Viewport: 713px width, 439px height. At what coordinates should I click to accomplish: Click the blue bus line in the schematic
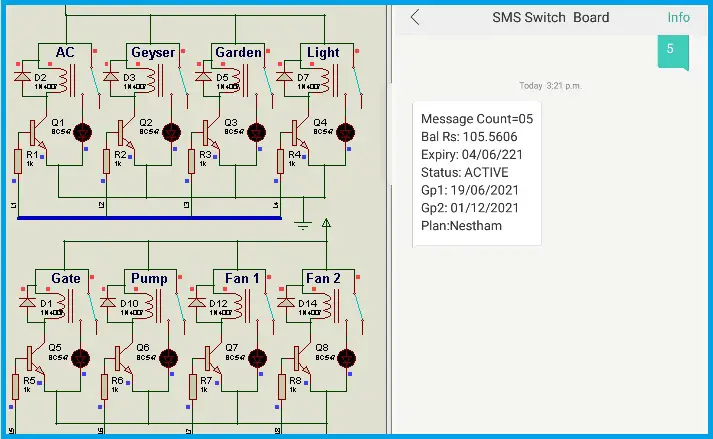tap(149, 218)
